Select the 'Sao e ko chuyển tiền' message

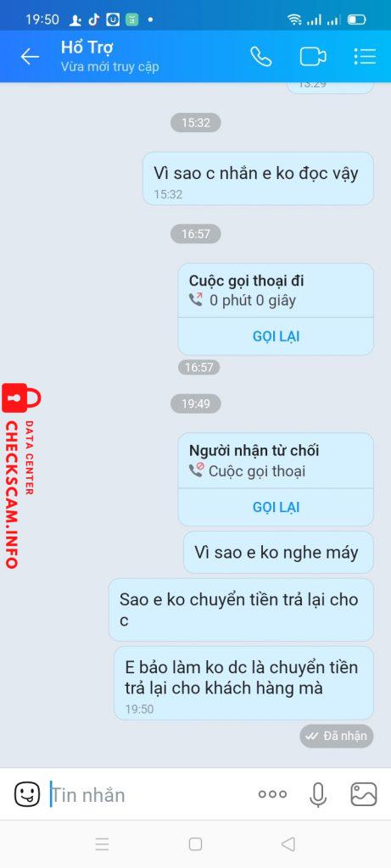pos(241,610)
